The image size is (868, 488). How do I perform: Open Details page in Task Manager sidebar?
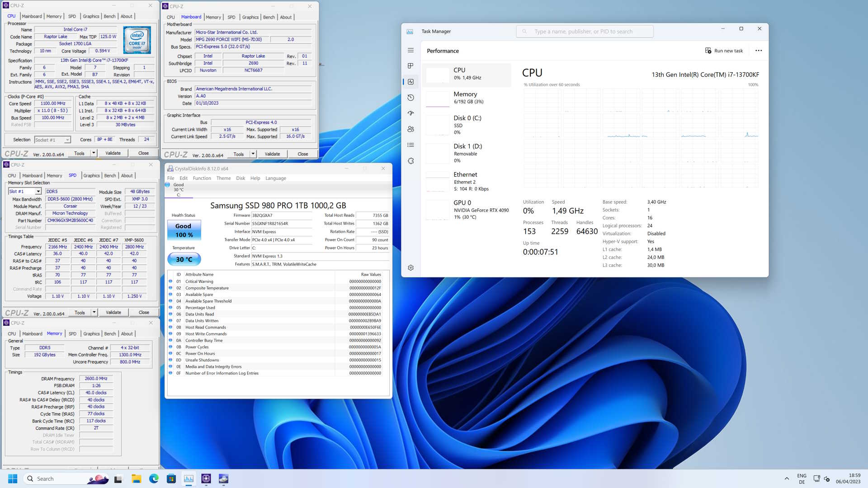[x=410, y=145]
